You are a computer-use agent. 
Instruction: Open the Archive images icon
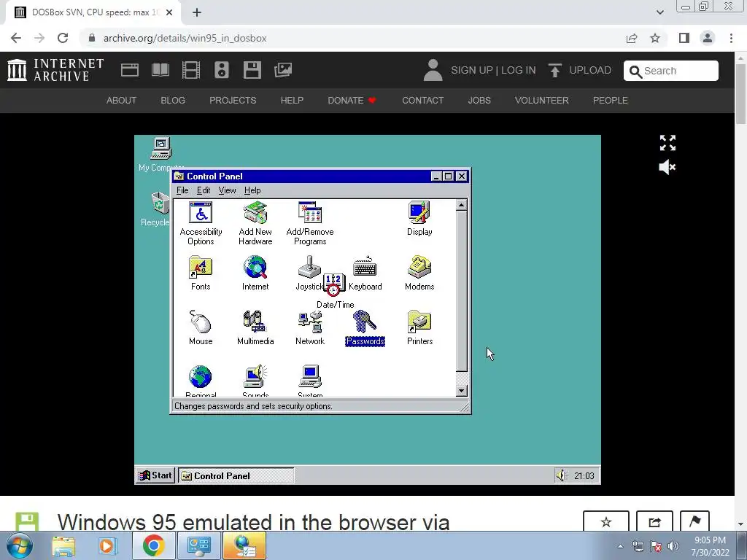283,70
